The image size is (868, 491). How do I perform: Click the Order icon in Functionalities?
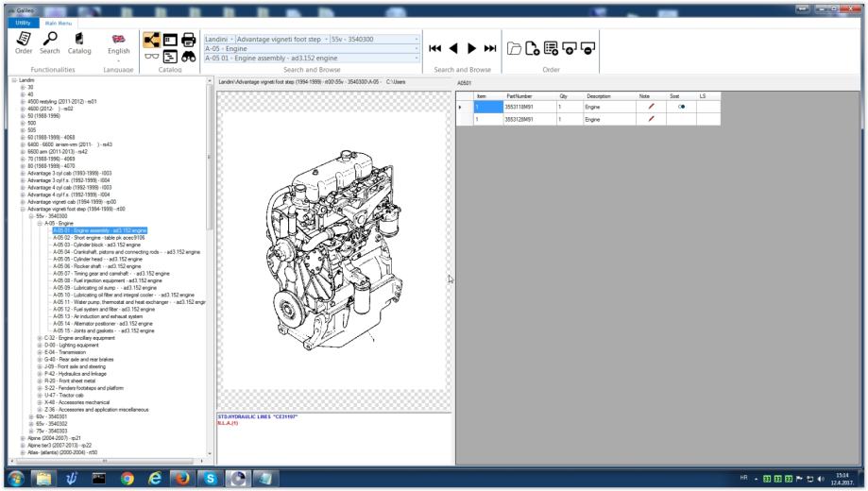click(25, 39)
